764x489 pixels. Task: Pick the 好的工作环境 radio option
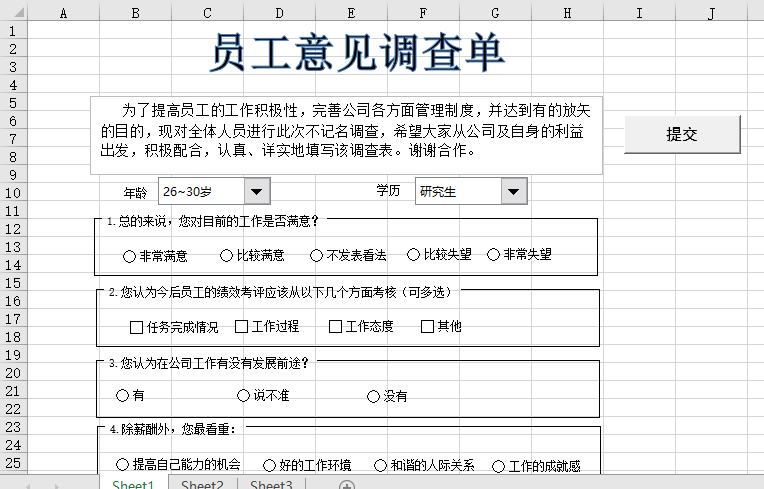pyautogui.click(x=270, y=465)
